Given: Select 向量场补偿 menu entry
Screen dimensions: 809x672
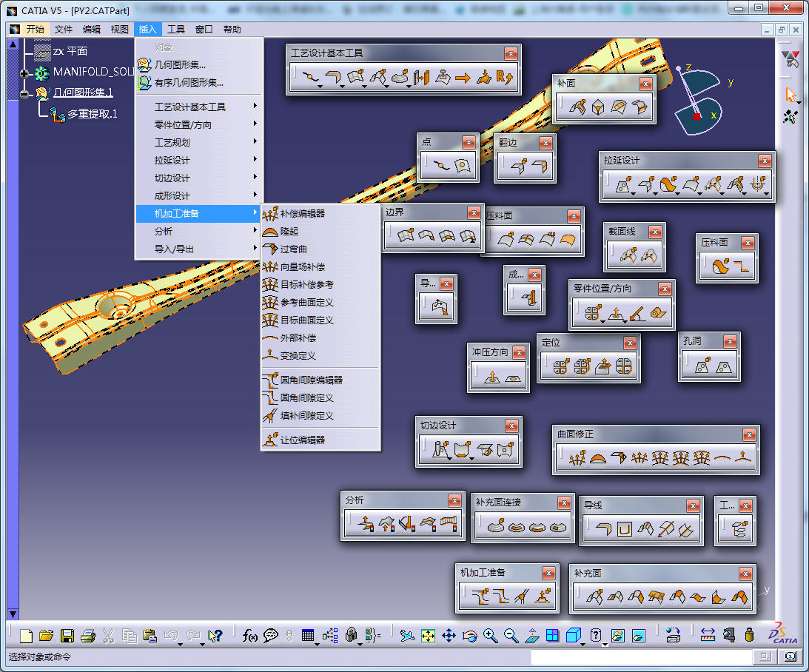Looking at the screenshot, I should 320,266.
